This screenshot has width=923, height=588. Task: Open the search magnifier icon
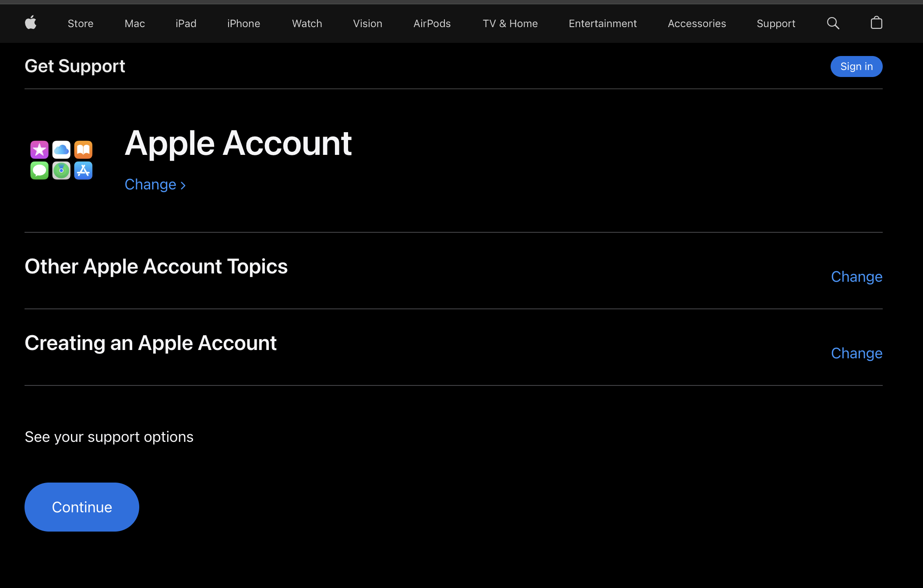pyautogui.click(x=833, y=23)
